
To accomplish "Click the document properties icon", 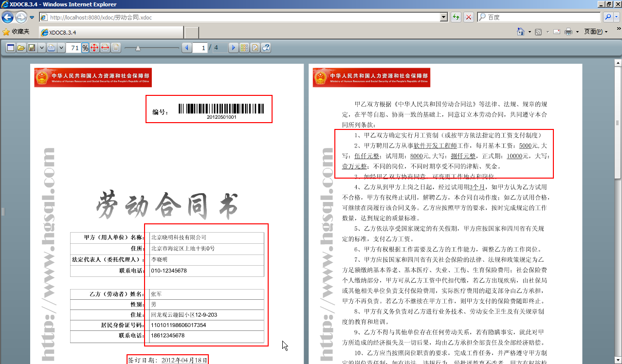I will (x=255, y=48).
